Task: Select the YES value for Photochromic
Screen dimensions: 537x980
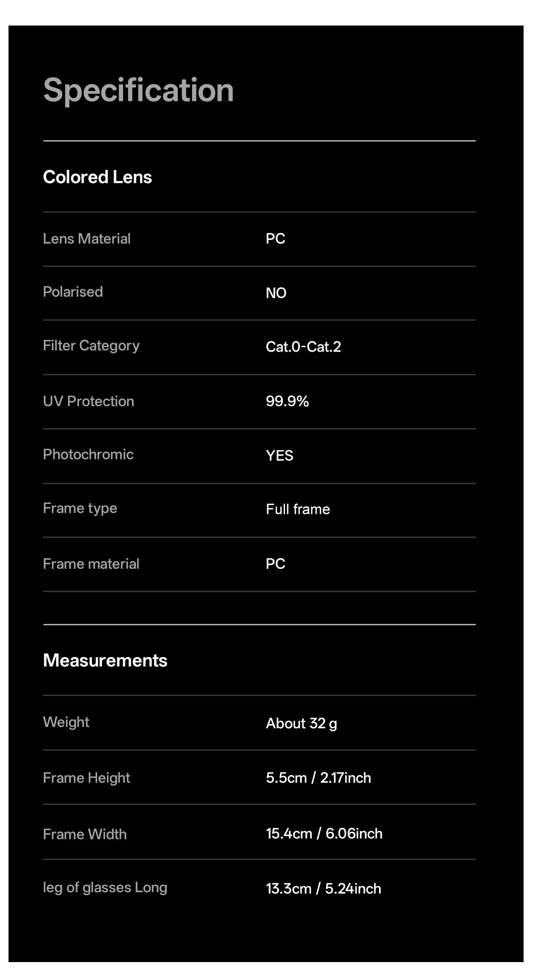Action: [x=279, y=456]
